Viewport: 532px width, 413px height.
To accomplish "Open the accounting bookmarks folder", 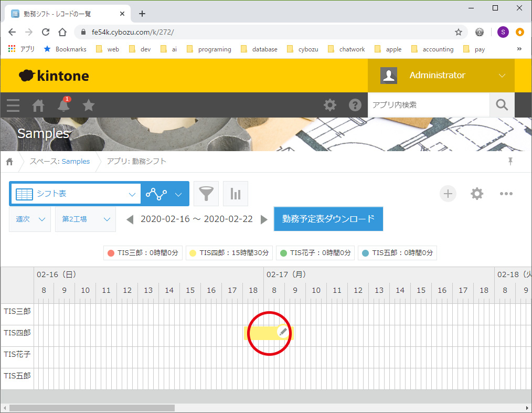I will (432, 49).
